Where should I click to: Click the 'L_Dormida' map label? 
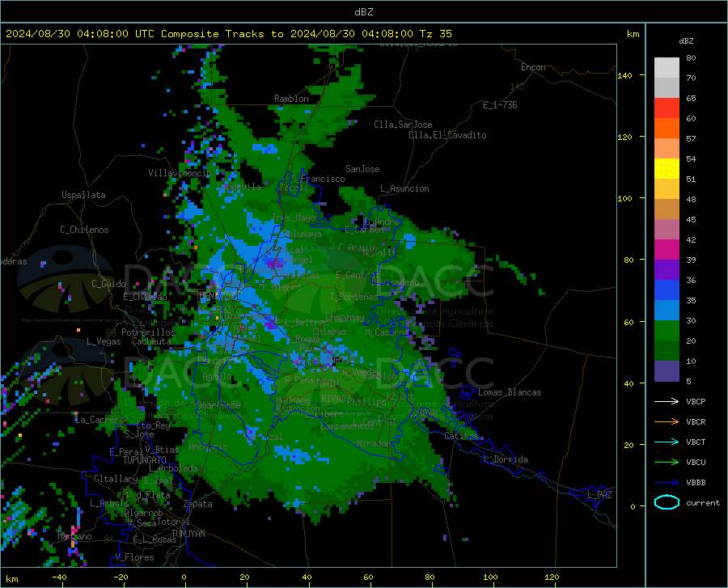pos(505,459)
